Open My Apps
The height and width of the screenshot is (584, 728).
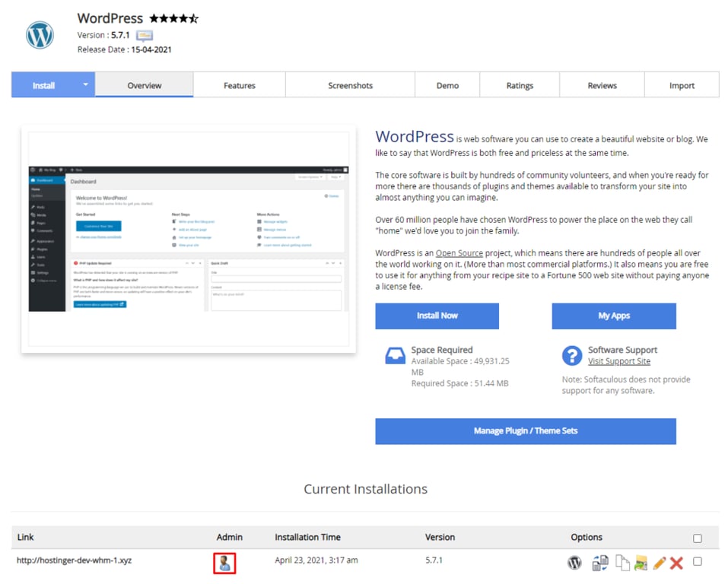[613, 316]
